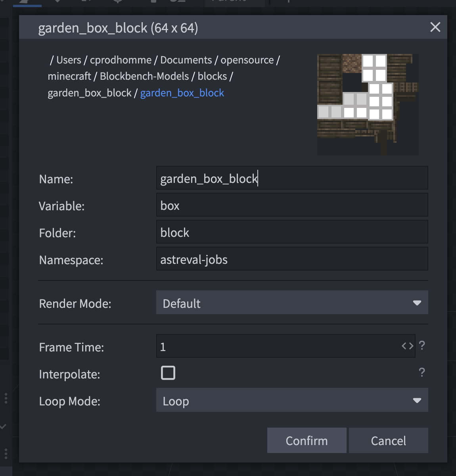456x476 pixels.
Task: Open the Loop Mode dropdown
Action: (292, 401)
